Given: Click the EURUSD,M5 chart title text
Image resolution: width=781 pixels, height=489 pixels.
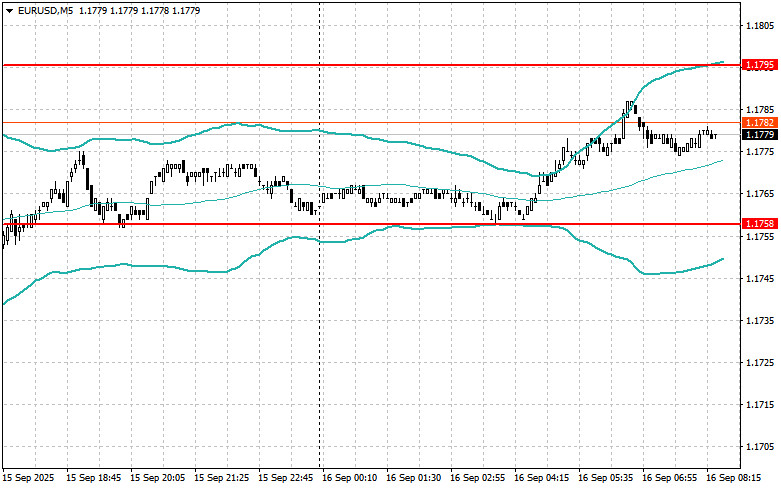Looking at the screenshot, I should click(x=45, y=10).
